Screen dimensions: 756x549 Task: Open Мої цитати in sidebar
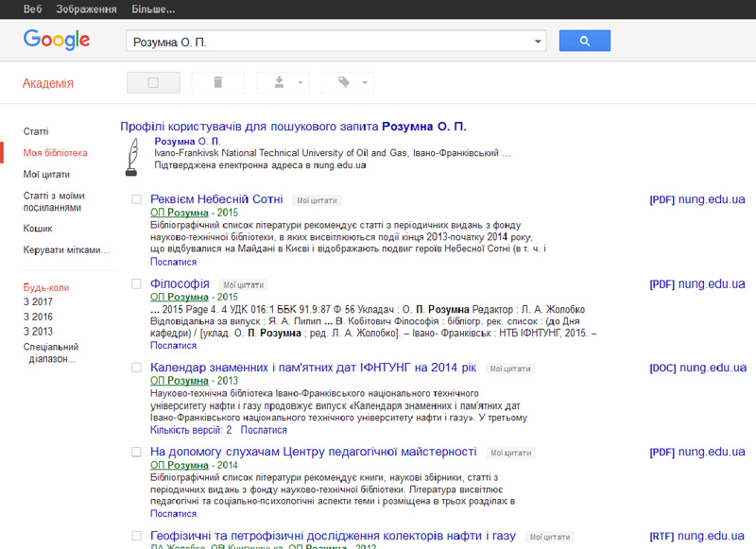46,175
